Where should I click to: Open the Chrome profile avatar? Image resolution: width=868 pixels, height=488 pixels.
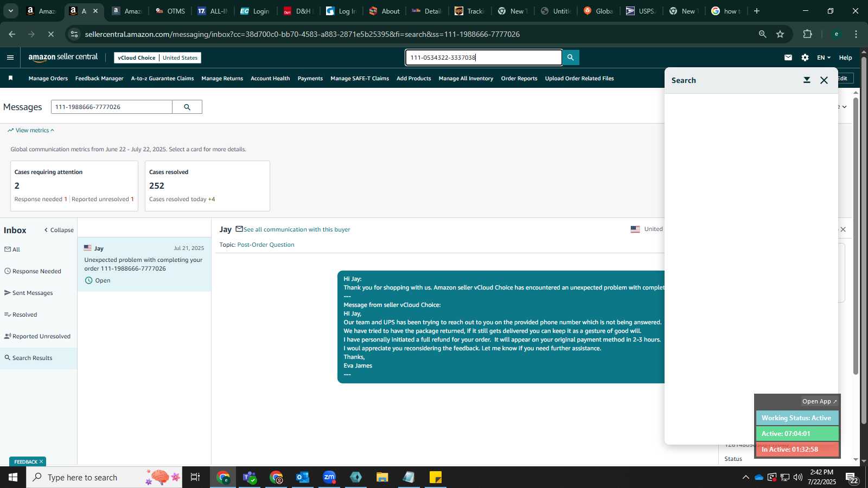[837, 34]
